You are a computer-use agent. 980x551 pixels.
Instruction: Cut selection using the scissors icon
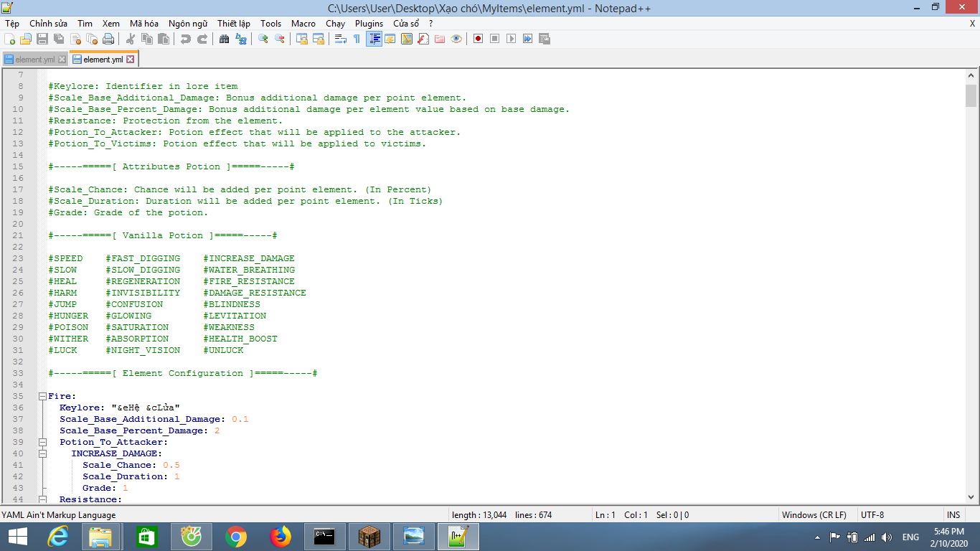[131, 39]
